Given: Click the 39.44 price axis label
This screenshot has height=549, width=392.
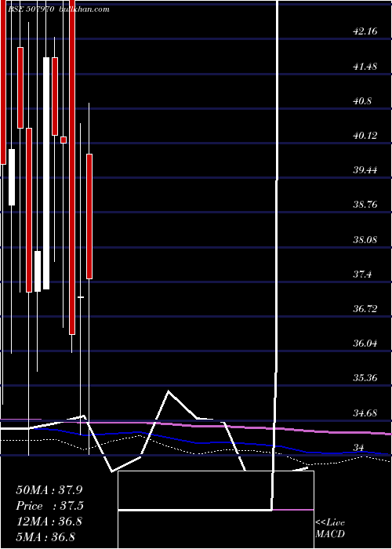Looking at the screenshot, I should [x=365, y=170].
